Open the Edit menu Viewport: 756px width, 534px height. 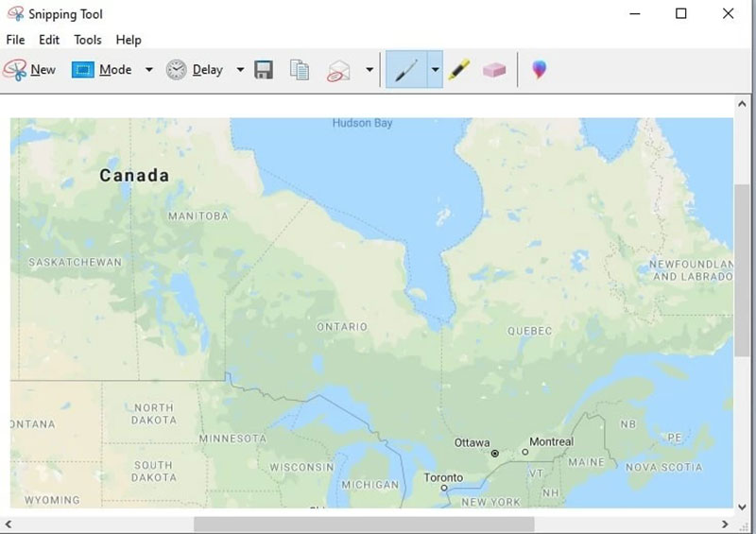coord(49,40)
